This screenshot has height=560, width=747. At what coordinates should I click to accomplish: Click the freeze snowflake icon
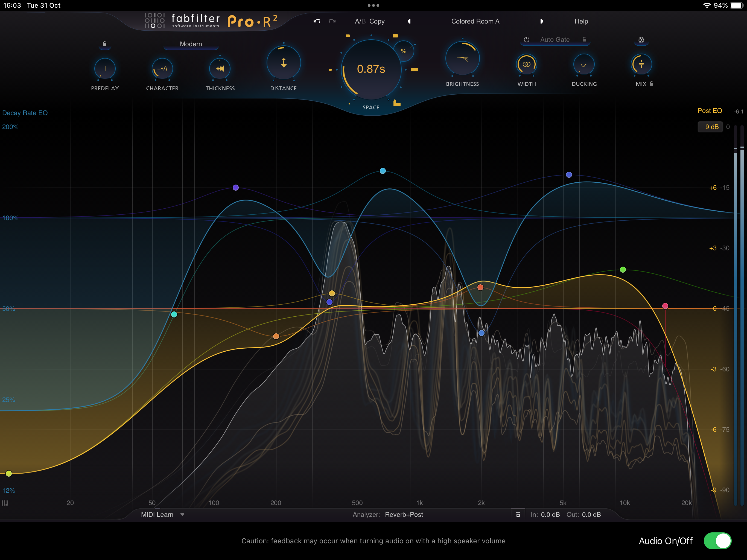click(x=641, y=40)
